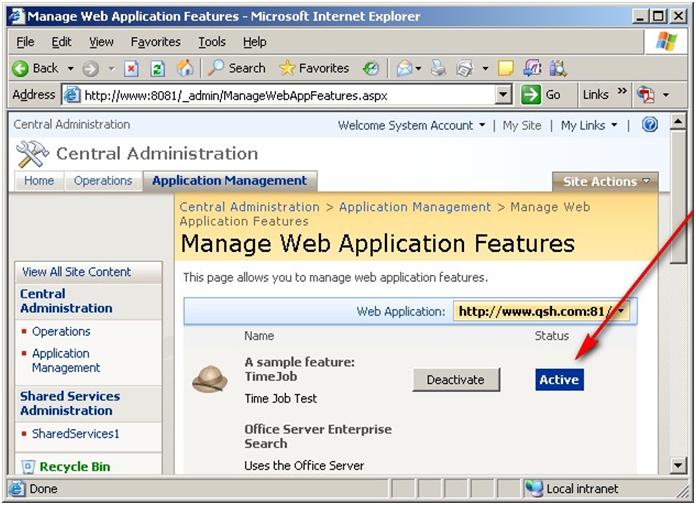
Task: Click Shared Services Administration heading
Action: [70, 403]
